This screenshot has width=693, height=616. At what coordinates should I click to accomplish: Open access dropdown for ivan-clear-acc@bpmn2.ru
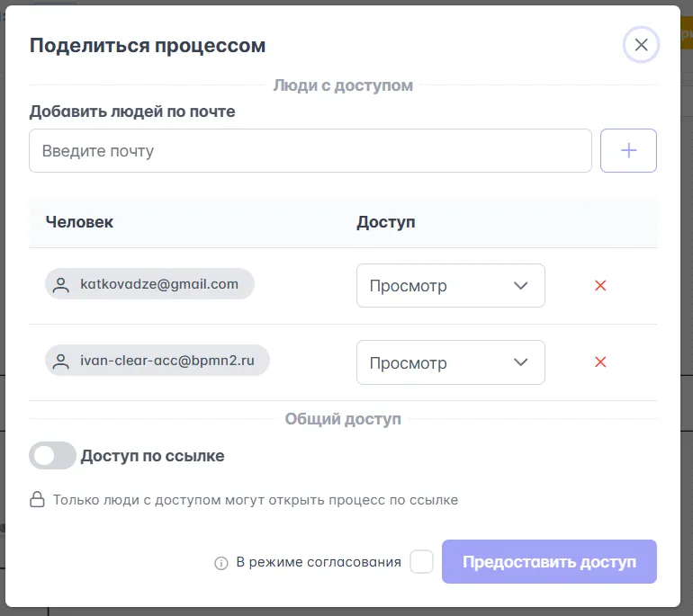coord(450,362)
